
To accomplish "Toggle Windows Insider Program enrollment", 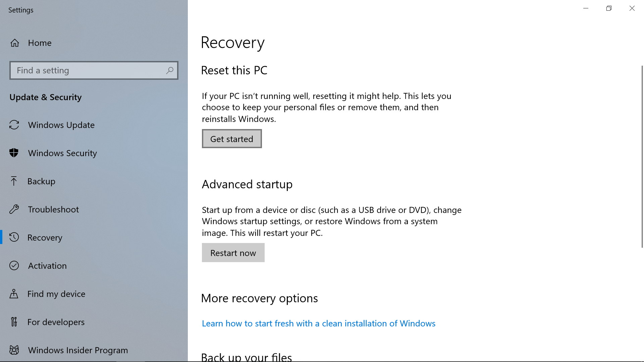I will 77,350.
